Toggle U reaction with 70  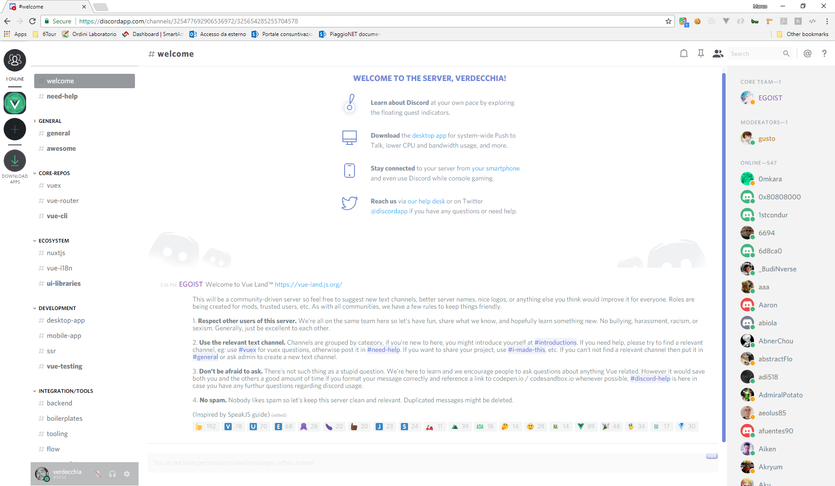(259, 426)
